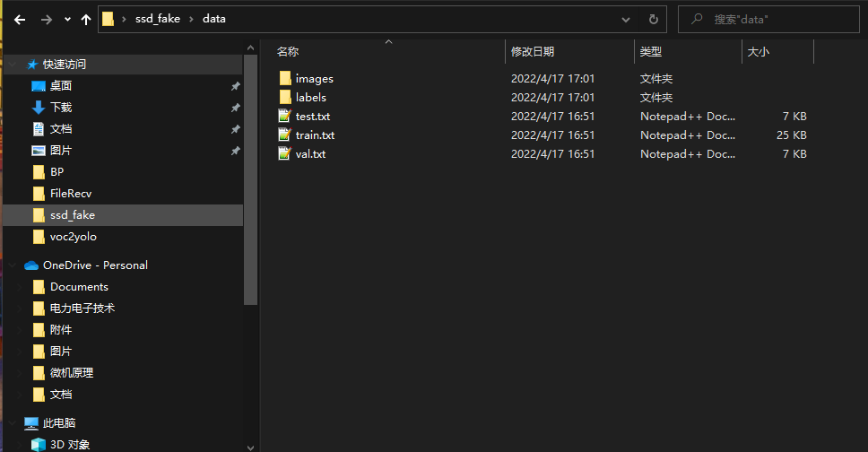Viewport: 868px width, 452px height.
Task: Open the BP folder in sidebar
Action: (57, 171)
